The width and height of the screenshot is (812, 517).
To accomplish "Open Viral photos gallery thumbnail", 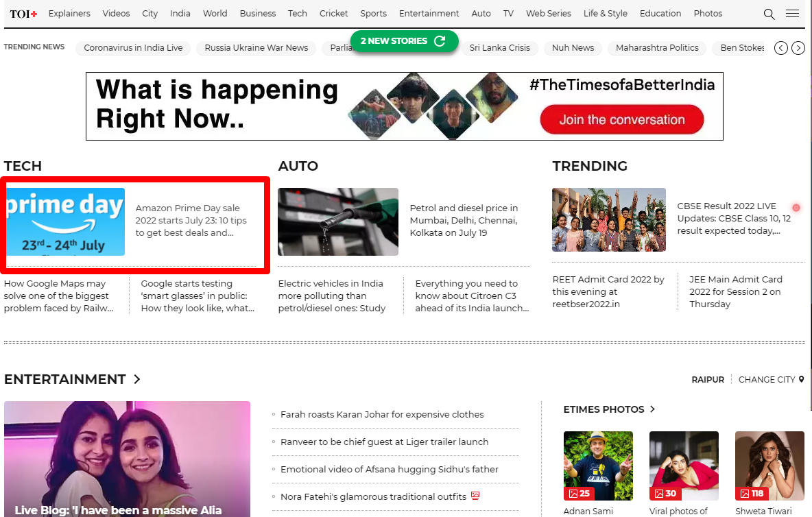I will click(x=684, y=466).
